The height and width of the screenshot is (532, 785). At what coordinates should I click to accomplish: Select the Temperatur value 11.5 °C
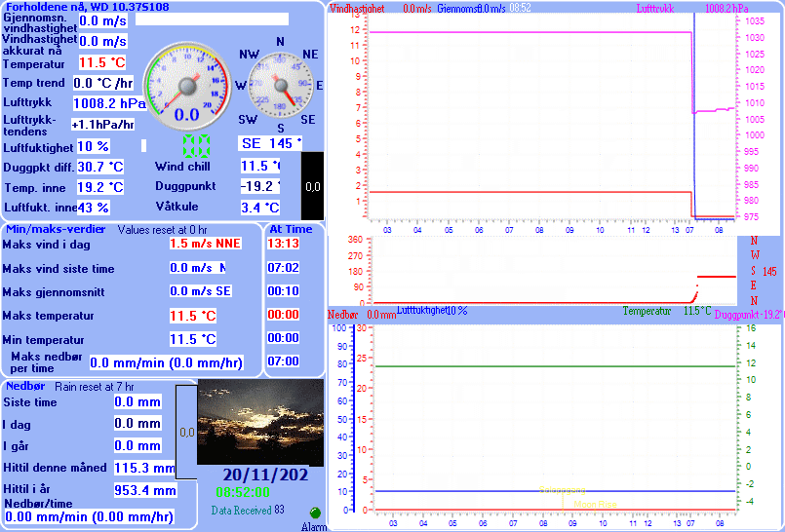(101, 63)
